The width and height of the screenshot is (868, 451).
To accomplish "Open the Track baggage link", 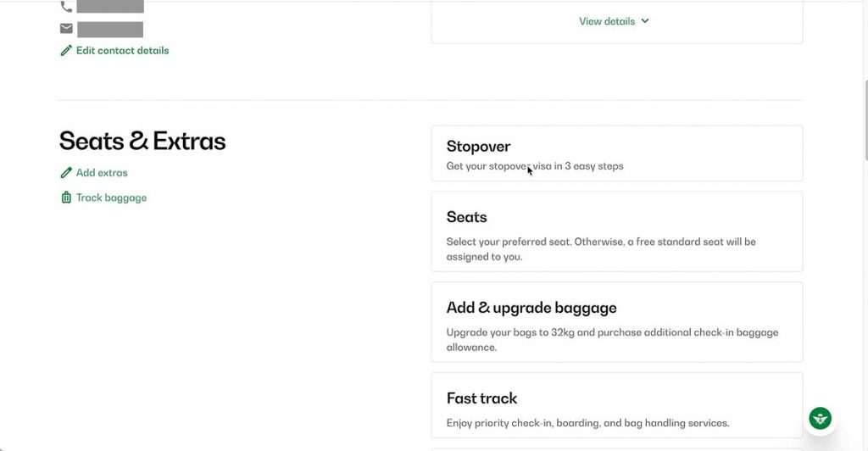I will click(111, 198).
